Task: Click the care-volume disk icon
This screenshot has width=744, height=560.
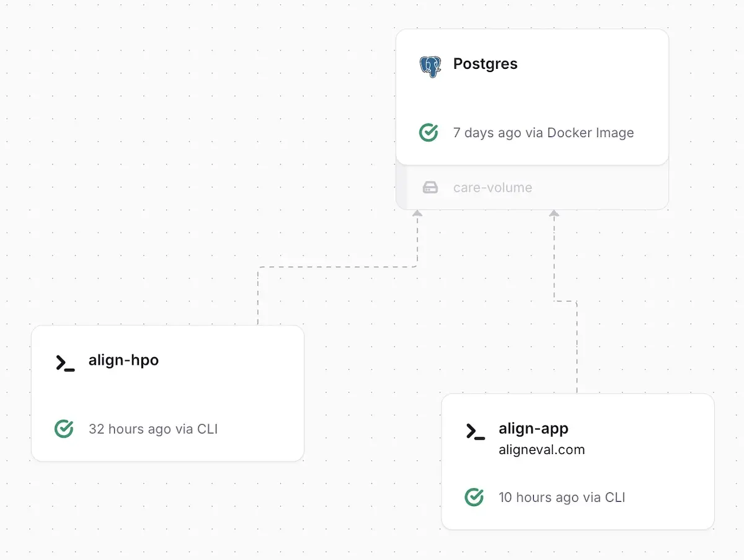Action: click(x=430, y=187)
